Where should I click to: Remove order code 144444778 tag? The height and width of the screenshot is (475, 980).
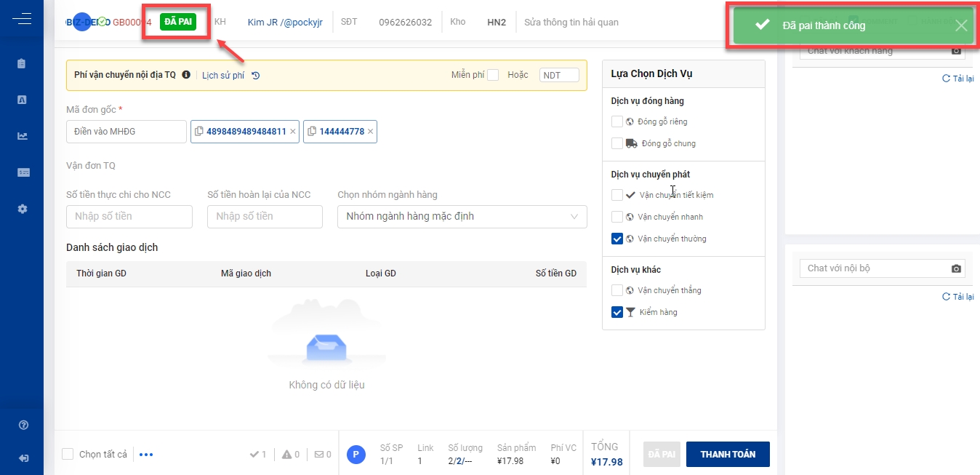pyautogui.click(x=370, y=132)
